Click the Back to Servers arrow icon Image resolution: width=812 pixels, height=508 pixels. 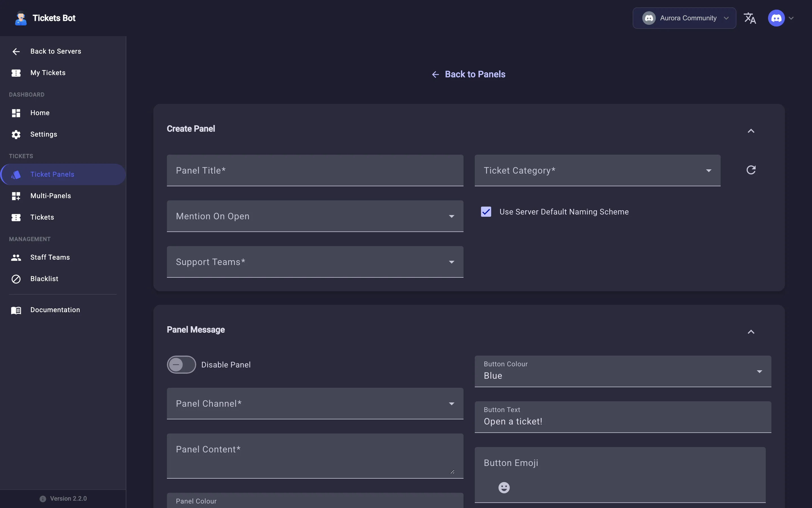click(x=16, y=51)
